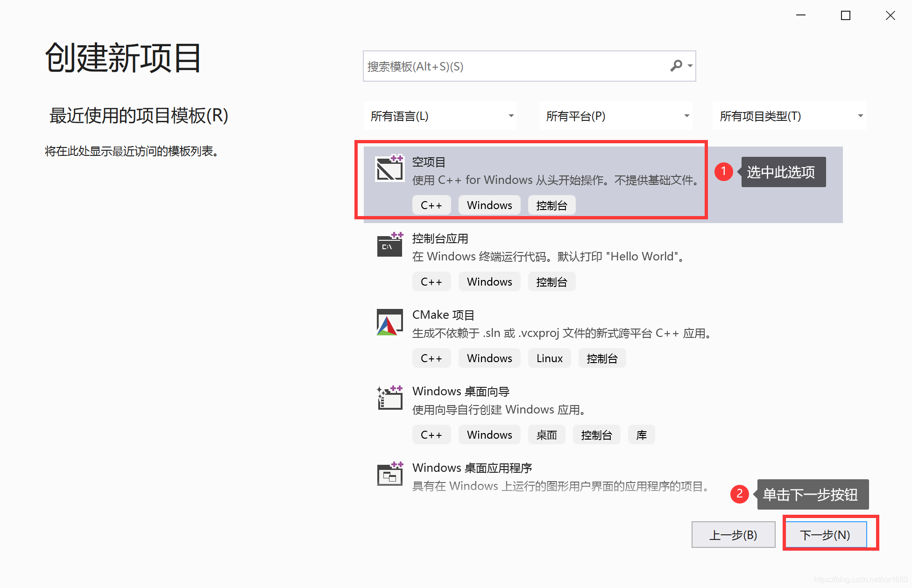Viewport: 912px width, 588px height.
Task: Click the 控制台应用 description mentioning Hello World
Action: pos(549,257)
